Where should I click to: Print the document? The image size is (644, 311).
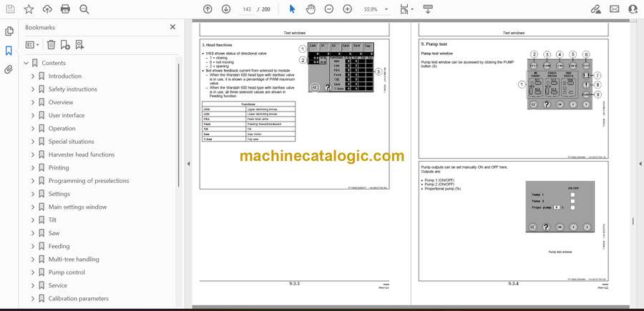click(65, 9)
